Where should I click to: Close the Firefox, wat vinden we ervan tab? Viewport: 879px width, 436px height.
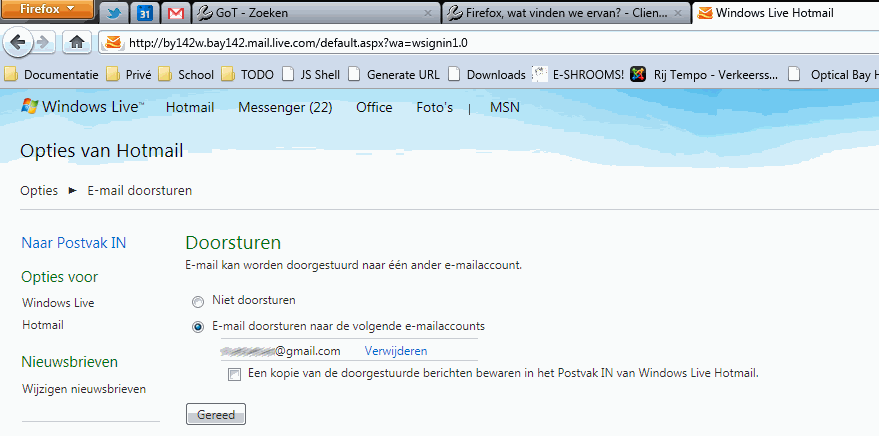pyautogui.click(x=678, y=13)
